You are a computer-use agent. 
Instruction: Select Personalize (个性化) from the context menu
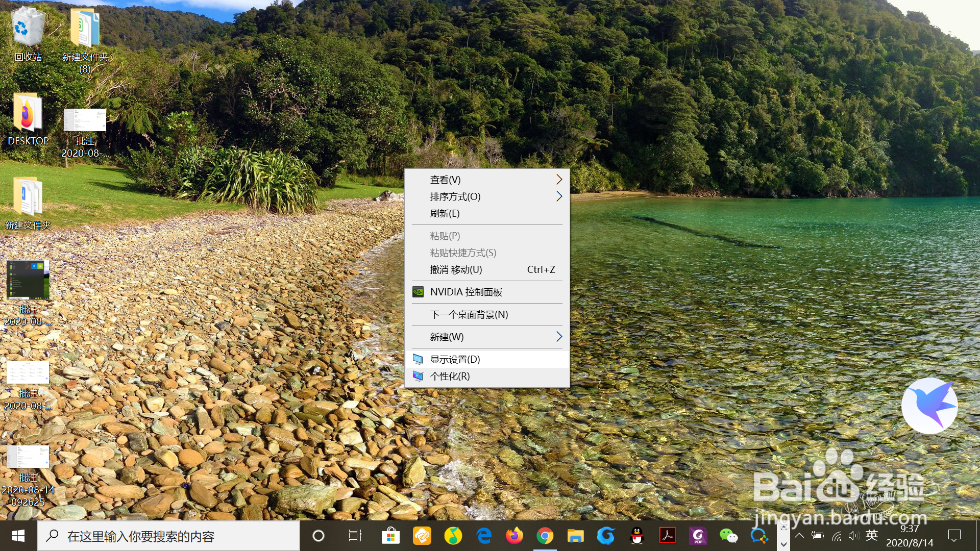pos(450,377)
